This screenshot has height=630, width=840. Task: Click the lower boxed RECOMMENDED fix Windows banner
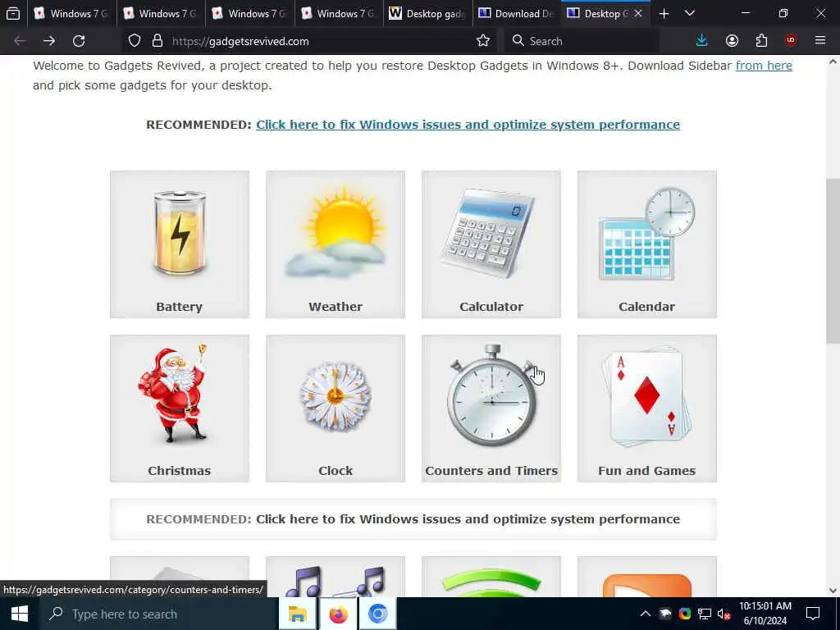coord(413,519)
